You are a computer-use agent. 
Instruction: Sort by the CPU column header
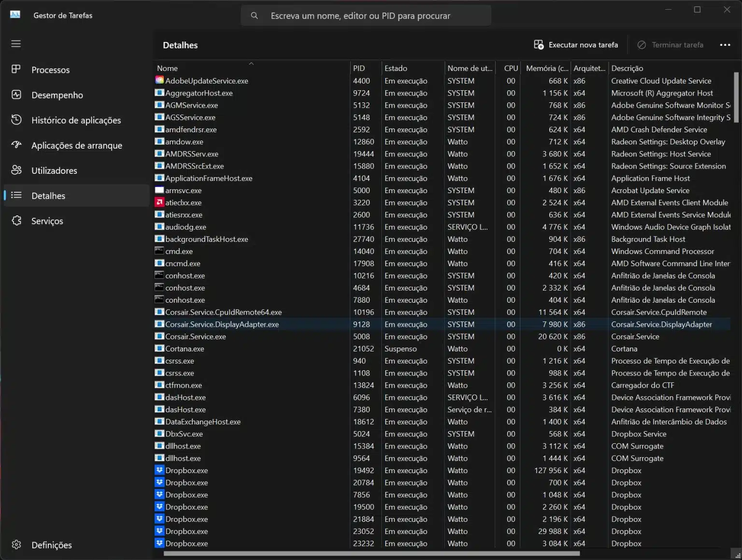(508, 68)
